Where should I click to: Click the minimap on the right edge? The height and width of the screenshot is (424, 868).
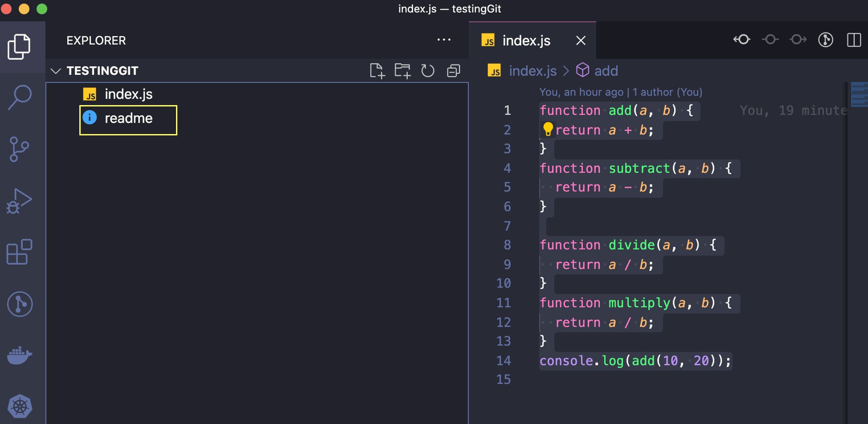point(859,95)
